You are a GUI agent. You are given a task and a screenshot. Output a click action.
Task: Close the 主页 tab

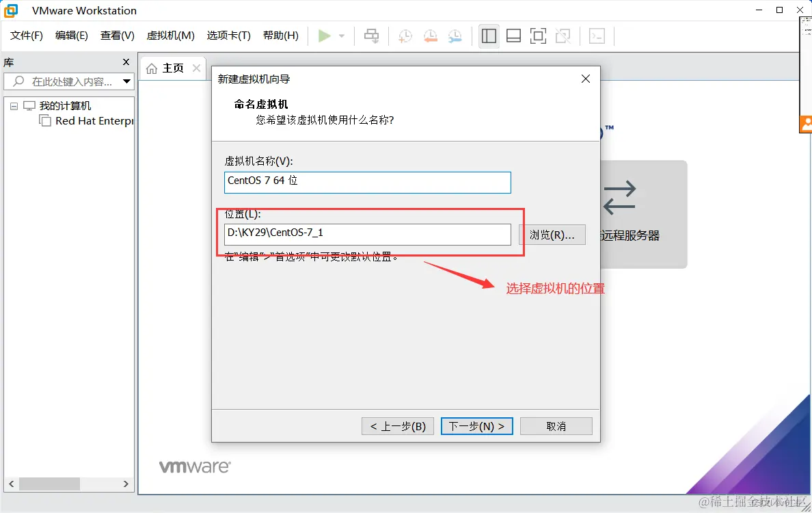click(x=196, y=68)
